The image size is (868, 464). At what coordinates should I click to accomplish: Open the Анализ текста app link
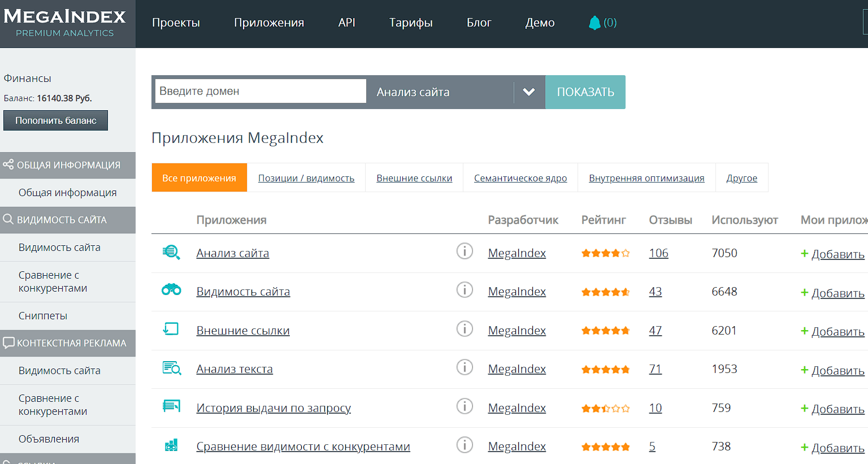point(235,369)
